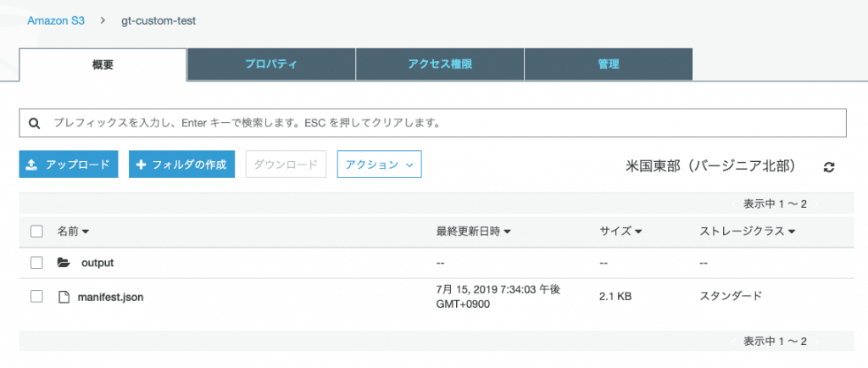Click the manifest.json file icon
The height and width of the screenshot is (368, 868).
[64, 297]
